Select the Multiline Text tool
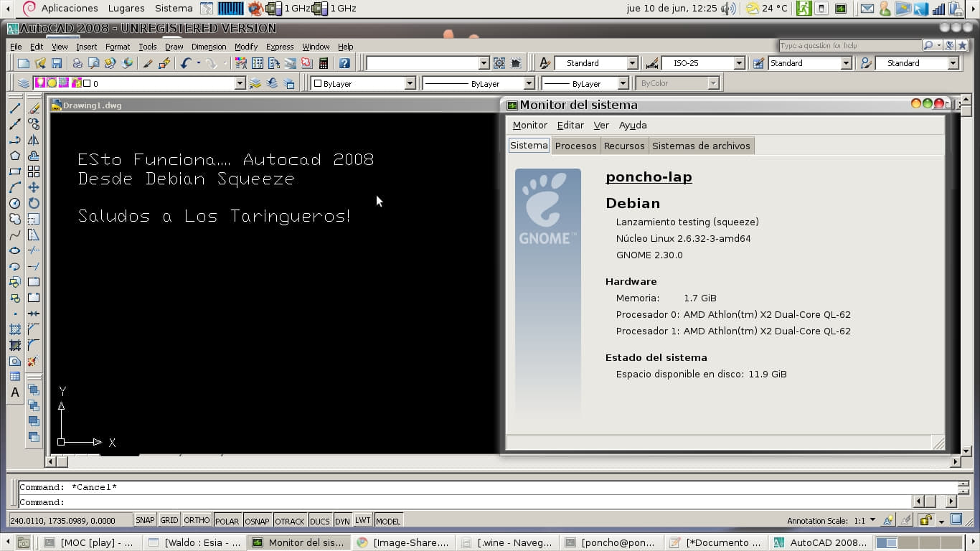980x551 pixels. [14, 392]
